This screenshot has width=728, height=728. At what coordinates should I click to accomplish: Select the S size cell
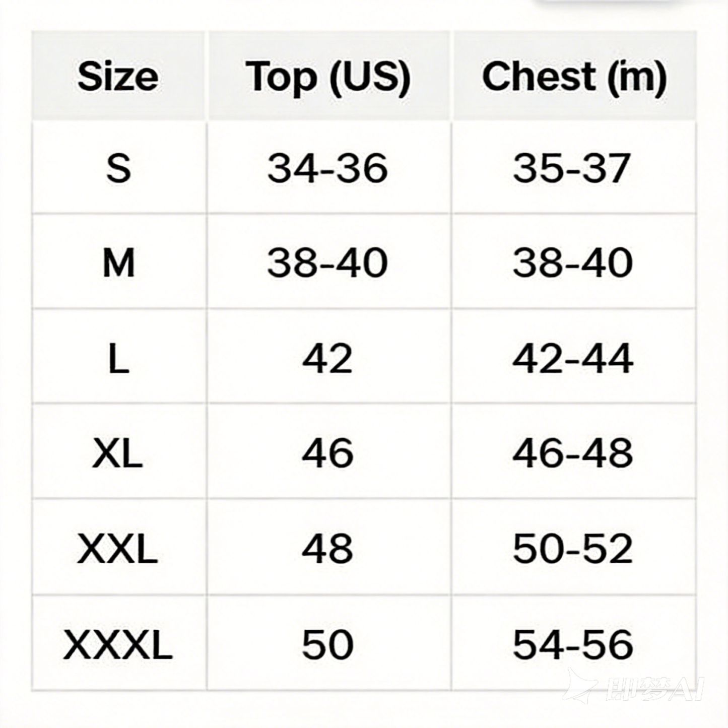118,168
